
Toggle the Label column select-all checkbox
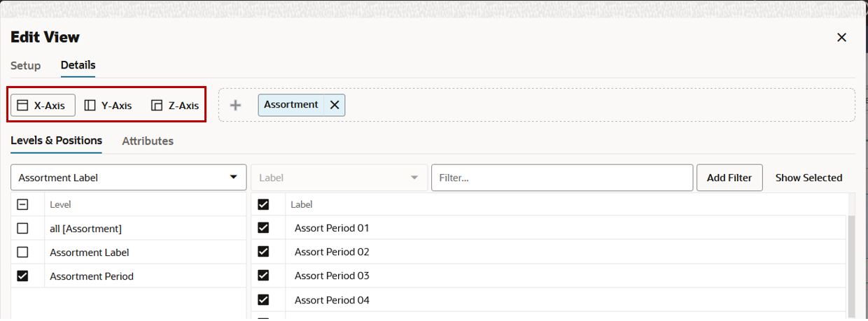pyautogui.click(x=263, y=204)
